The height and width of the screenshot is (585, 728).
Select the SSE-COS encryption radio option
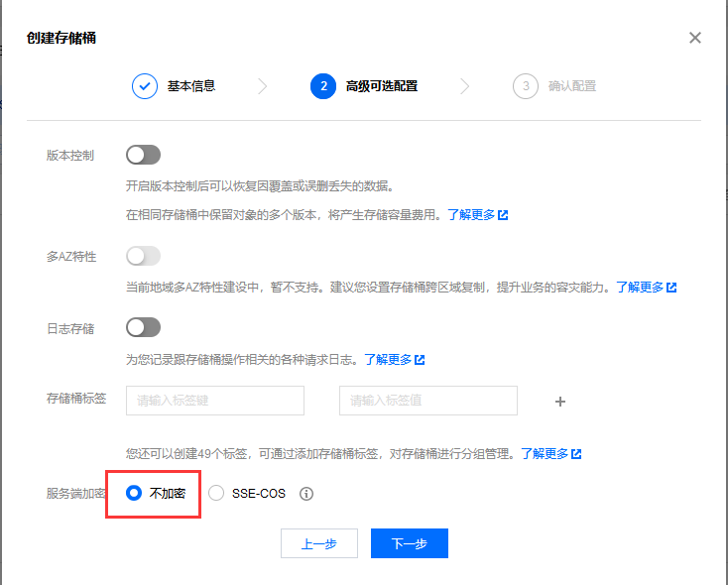click(x=216, y=493)
